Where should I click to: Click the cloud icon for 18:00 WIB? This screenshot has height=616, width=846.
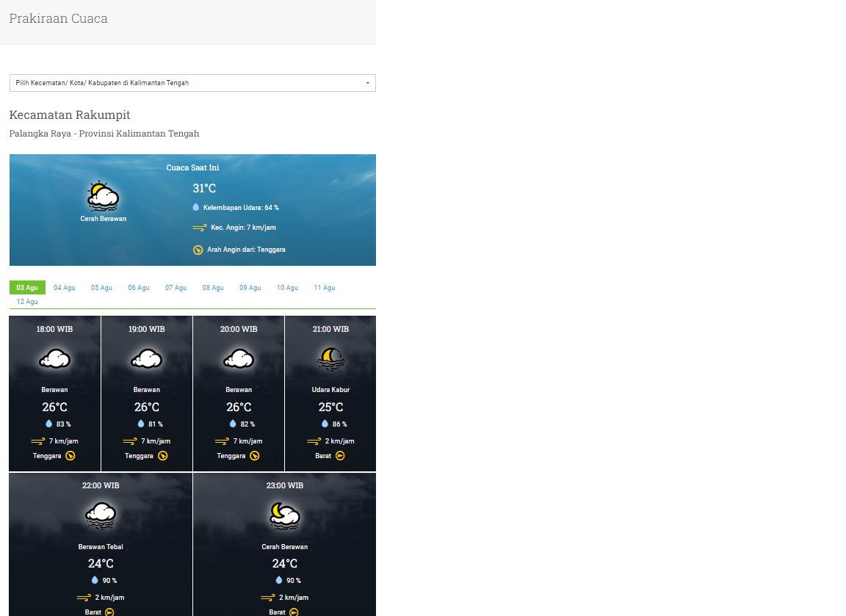point(54,359)
